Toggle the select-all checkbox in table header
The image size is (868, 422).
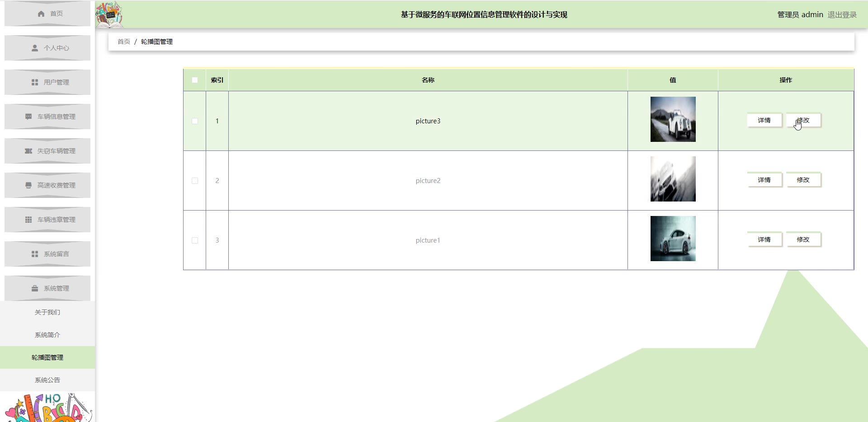tap(195, 80)
